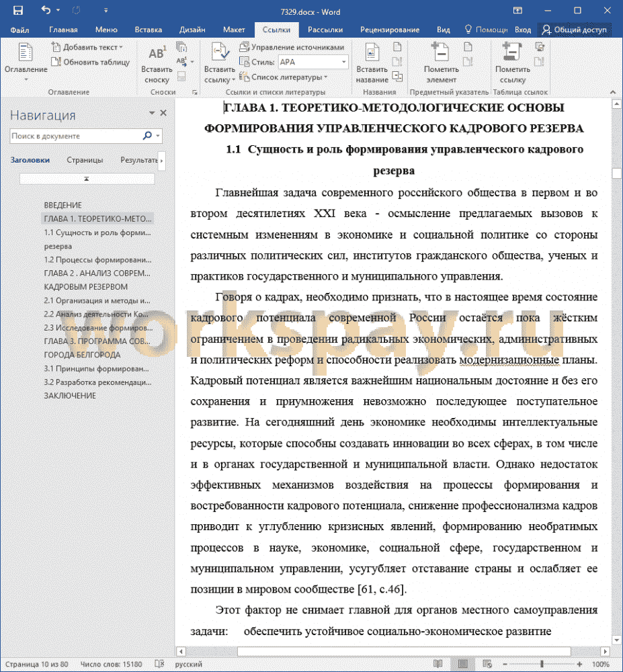Viewport: 623px width, 672px height.
Task: Go to 3.2 Разработка рекомендаци... heading
Action: click(97, 382)
